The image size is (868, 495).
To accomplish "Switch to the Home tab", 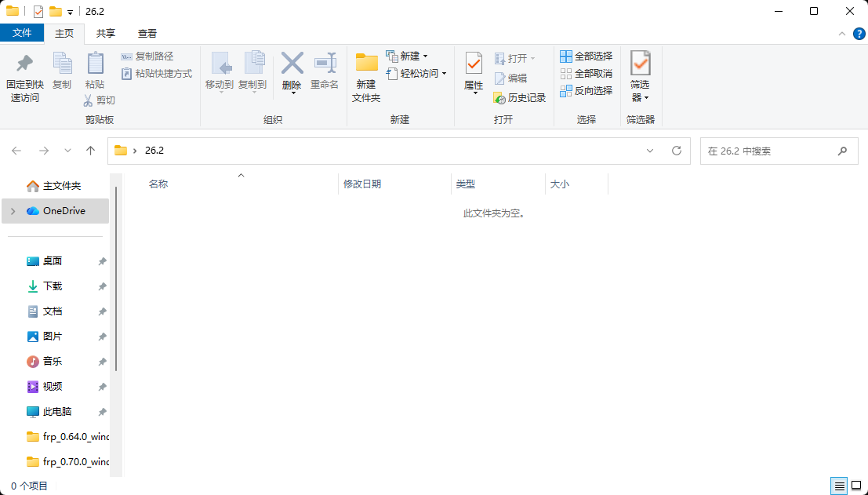I will 64,33.
